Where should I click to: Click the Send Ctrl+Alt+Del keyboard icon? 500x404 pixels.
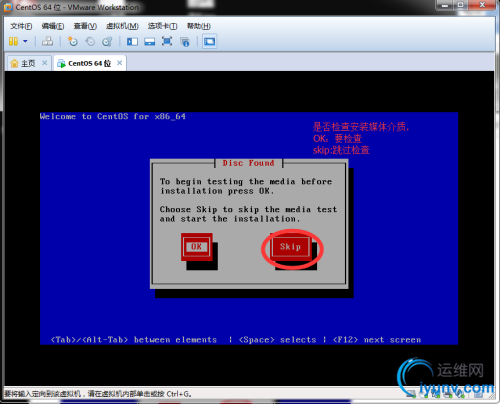click(47, 41)
